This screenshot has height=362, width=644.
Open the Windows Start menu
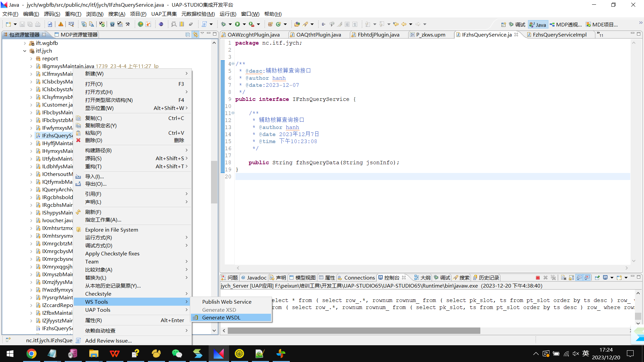coord(10,354)
